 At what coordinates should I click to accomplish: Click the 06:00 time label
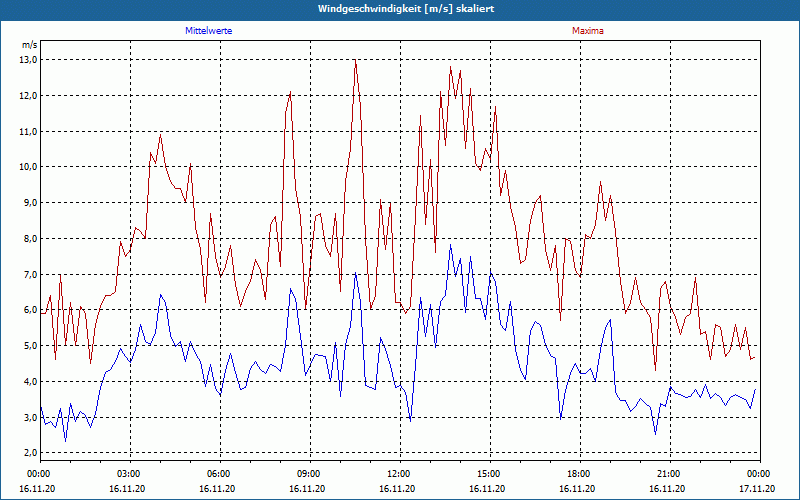pos(217,474)
